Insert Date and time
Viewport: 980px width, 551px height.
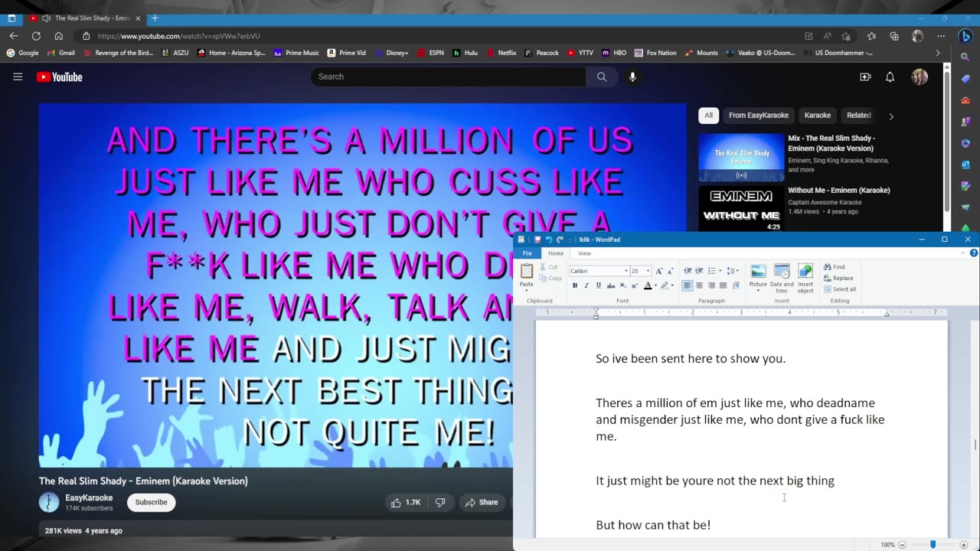click(782, 277)
